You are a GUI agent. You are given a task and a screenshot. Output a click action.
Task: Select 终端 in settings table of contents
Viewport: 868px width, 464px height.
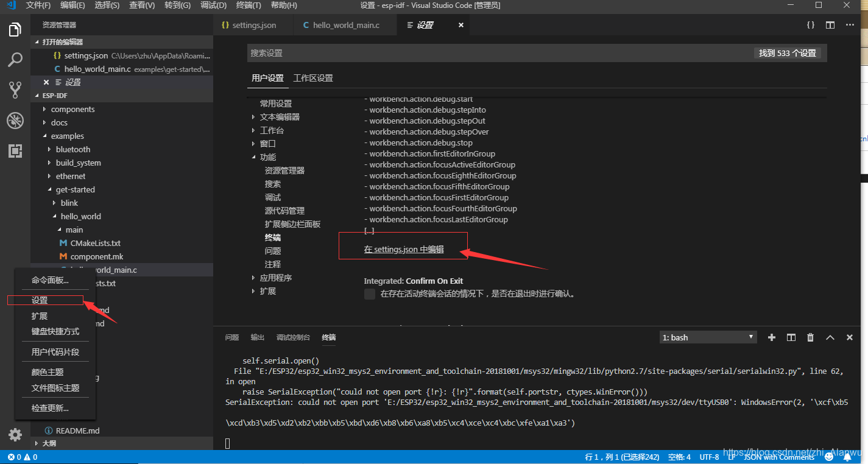[x=273, y=237]
